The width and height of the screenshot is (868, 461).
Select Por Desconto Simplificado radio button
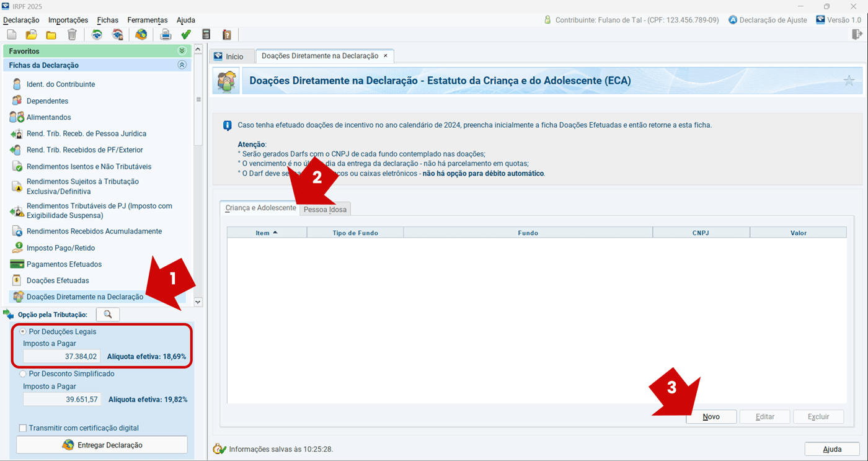24,374
